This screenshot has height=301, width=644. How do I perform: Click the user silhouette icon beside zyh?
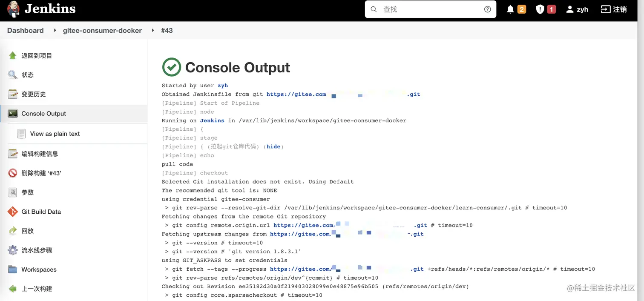(x=570, y=9)
